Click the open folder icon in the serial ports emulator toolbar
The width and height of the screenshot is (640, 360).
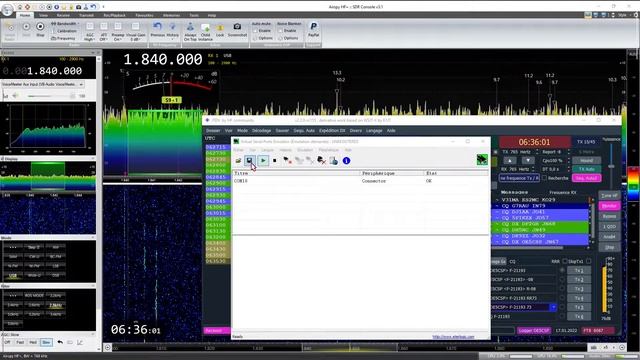238,161
